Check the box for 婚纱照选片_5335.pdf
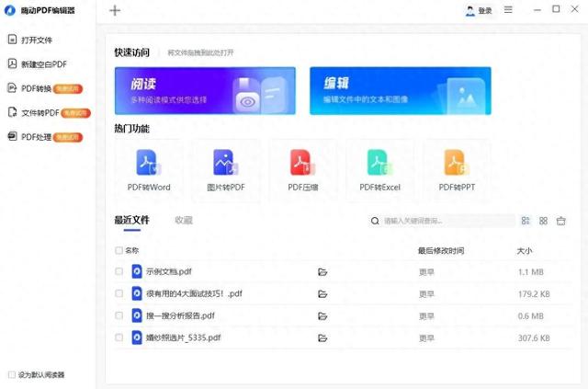This screenshot has width=588, height=389. [119, 338]
